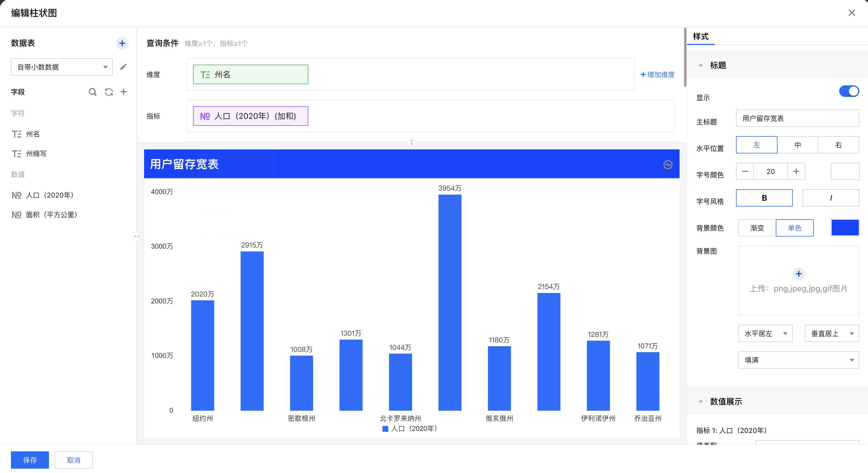Click the chart title bar trend icon

point(667,164)
